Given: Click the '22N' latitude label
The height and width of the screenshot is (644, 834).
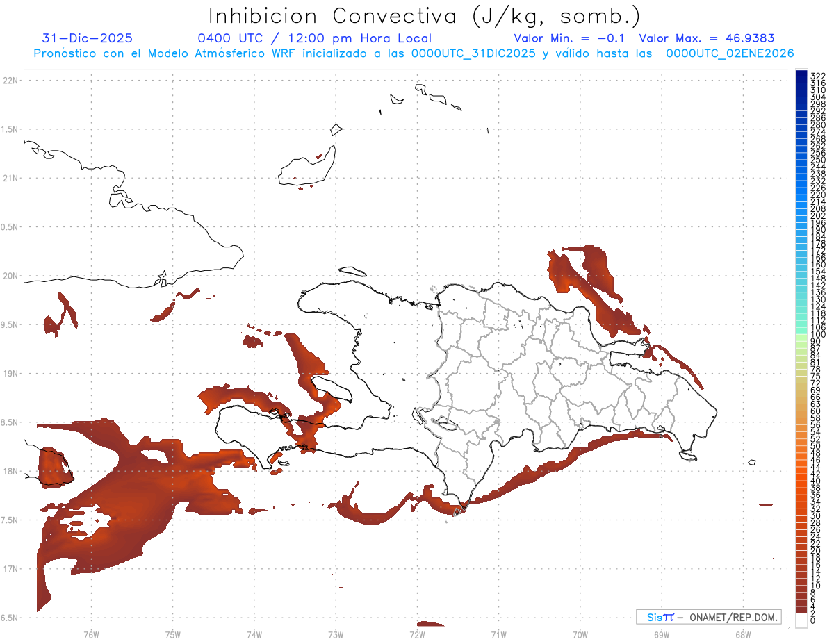Looking at the screenshot, I should pyautogui.click(x=10, y=81).
